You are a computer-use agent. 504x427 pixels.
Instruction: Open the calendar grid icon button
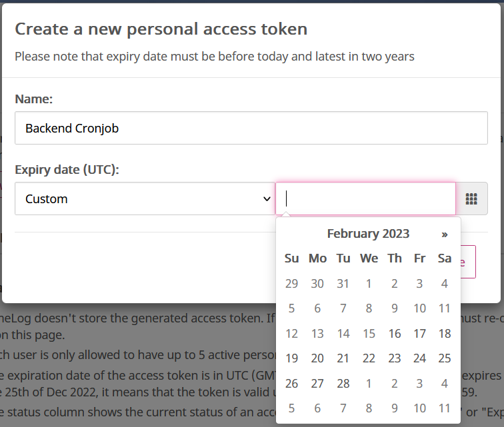tap(472, 199)
